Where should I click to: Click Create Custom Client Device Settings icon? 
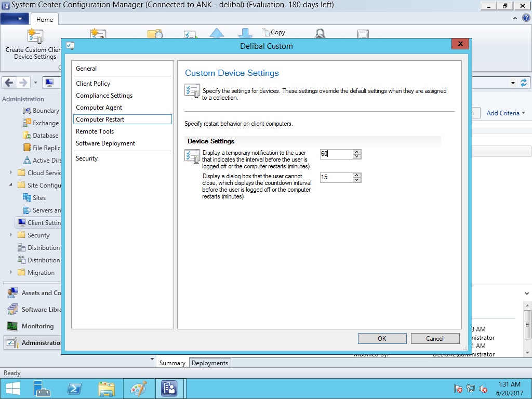[x=35, y=36]
